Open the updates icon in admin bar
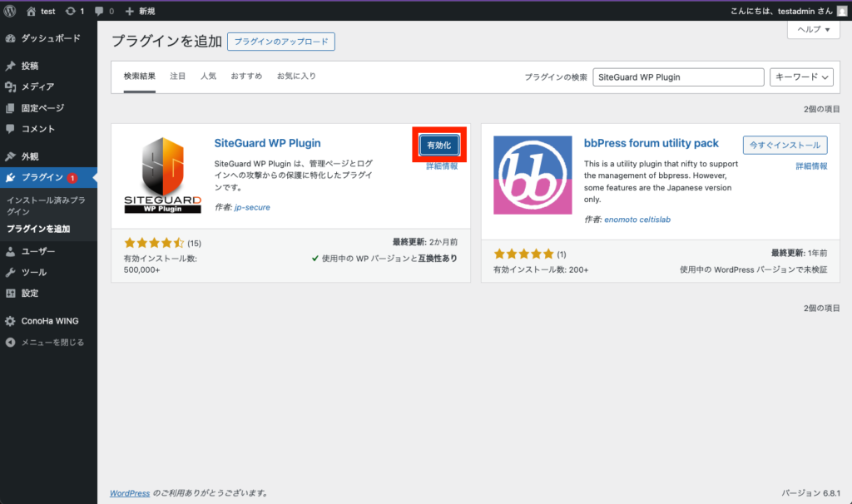Screen dimensions: 852x504 (70, 11)
